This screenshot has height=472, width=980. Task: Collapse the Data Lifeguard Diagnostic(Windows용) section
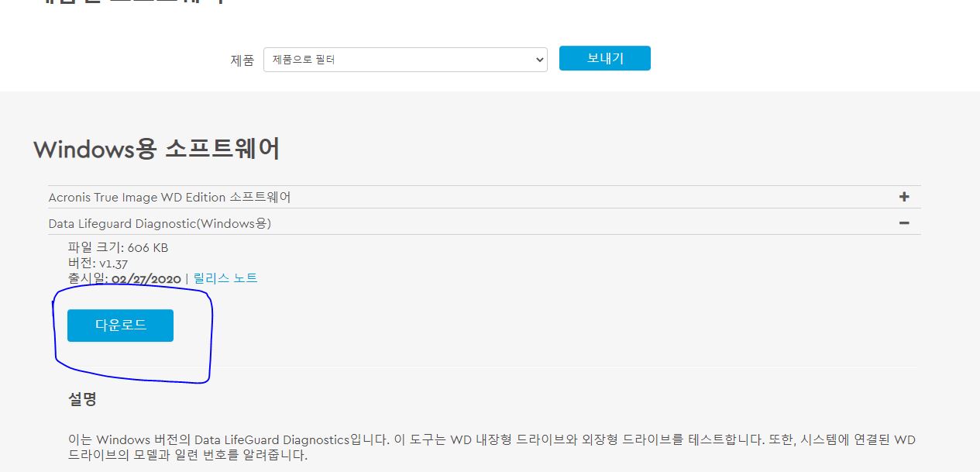tap(484, 223)
